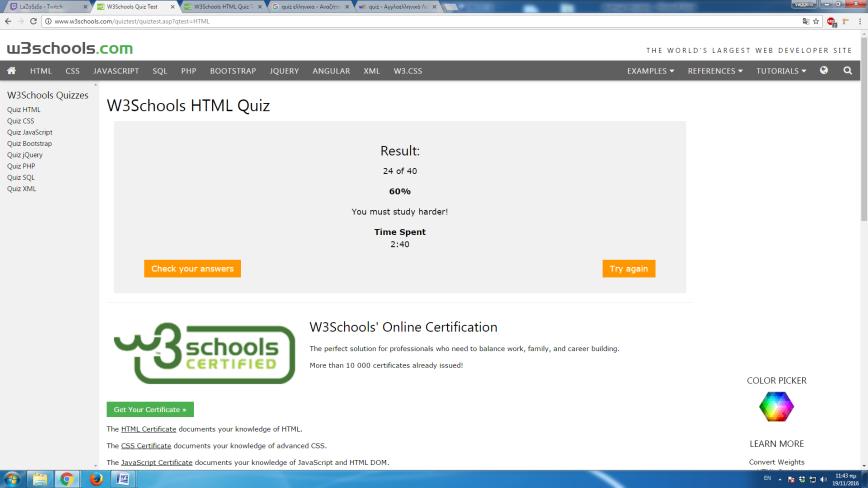Click Get Your Certificate button

point(150,409)
